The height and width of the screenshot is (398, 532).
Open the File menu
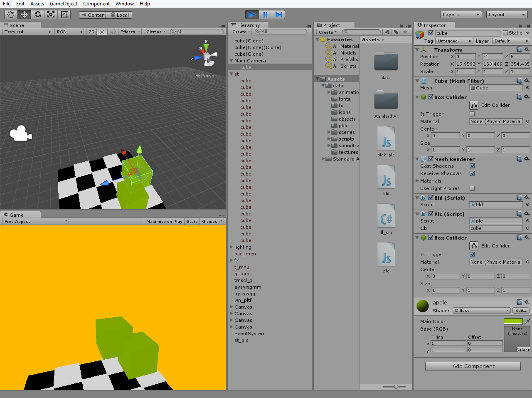pos(7,4)
